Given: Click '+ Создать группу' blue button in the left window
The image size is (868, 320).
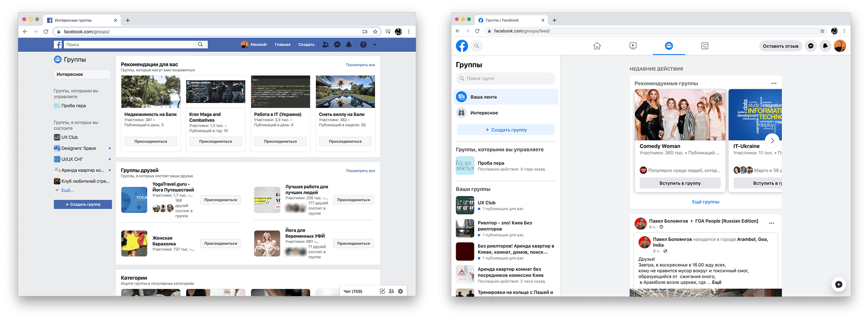Looking at the screenshot, I should (x=83, y=205).
